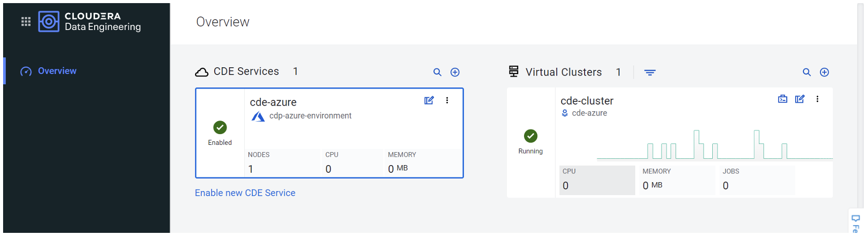Click the CDE Services cloud icon
Viewport: 868px width, 237px height.
point(202,72)
